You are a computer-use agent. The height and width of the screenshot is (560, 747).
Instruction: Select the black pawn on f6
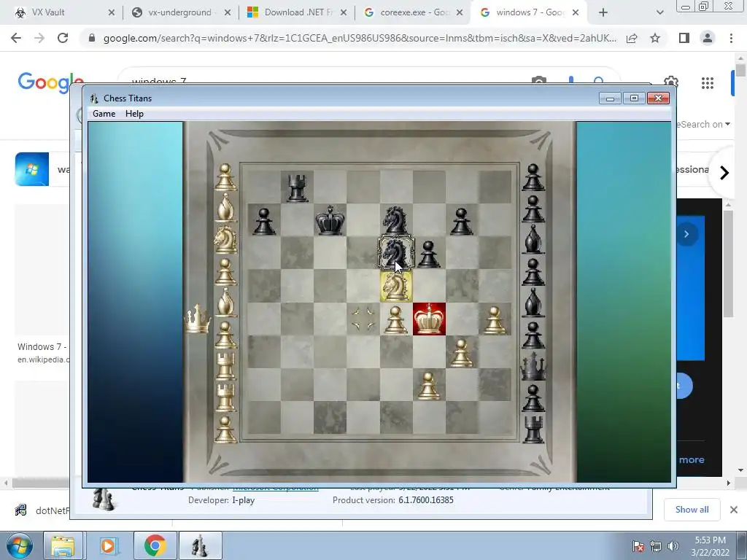(428, 254)
